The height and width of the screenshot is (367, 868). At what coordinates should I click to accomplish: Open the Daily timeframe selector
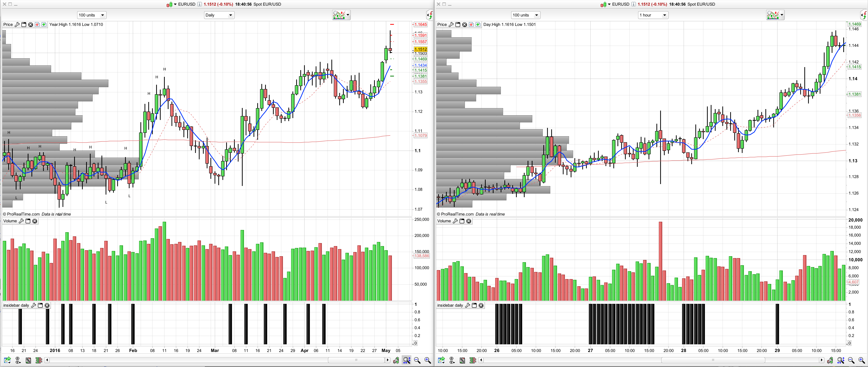pos(219,15)
